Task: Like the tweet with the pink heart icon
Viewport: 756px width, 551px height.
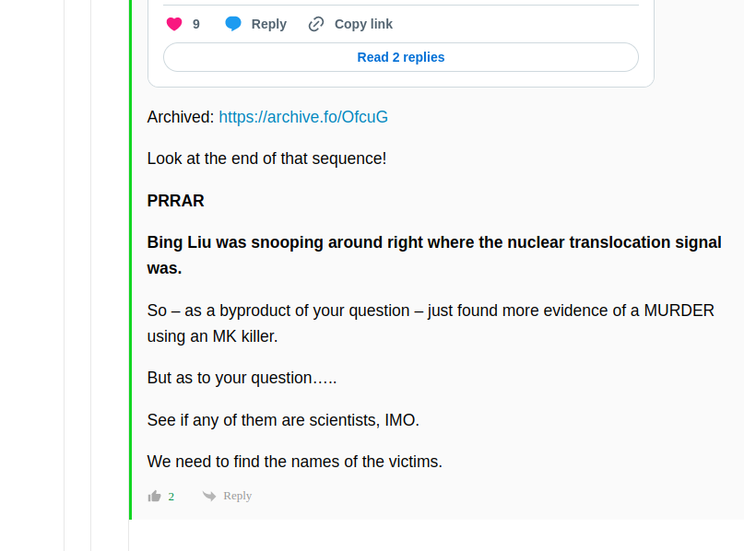Action: [x=174, y=24]
